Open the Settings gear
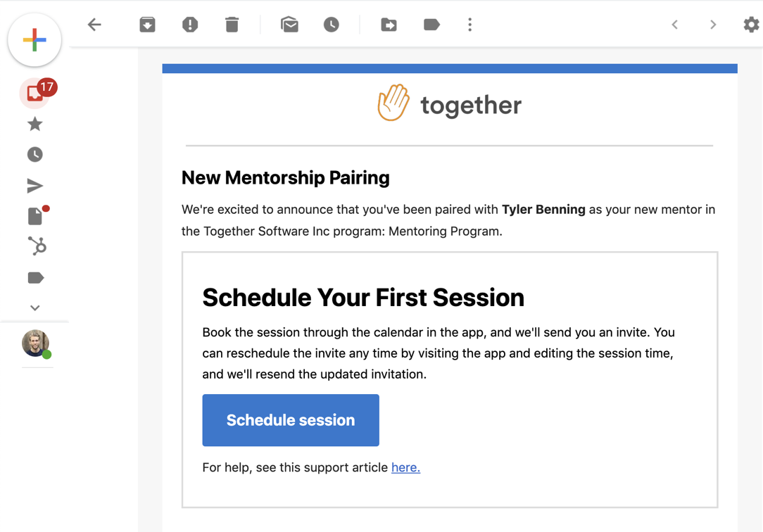 751,25
